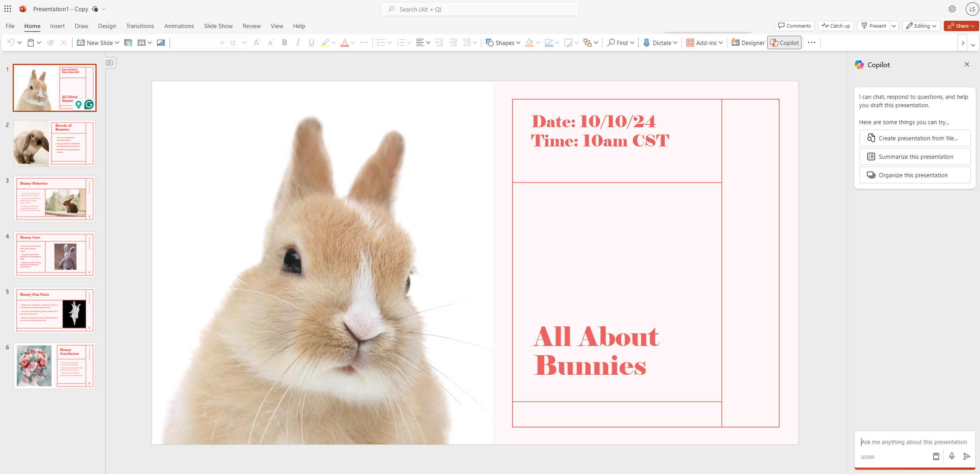The width and height of the screenshot is (980, 474).
Task: Launch Designer for slide suggestions
Action: [747, 42]
